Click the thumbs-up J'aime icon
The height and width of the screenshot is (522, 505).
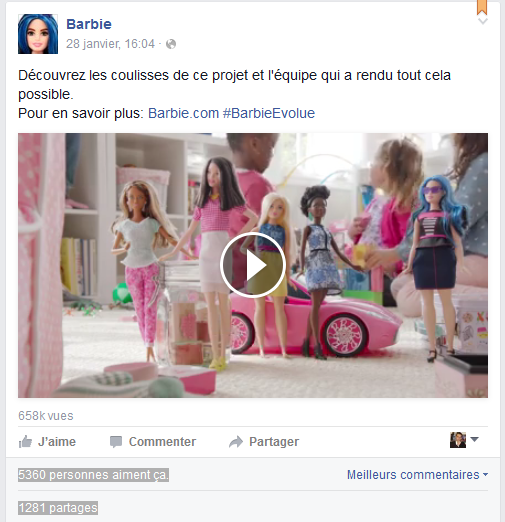point(25,442)
